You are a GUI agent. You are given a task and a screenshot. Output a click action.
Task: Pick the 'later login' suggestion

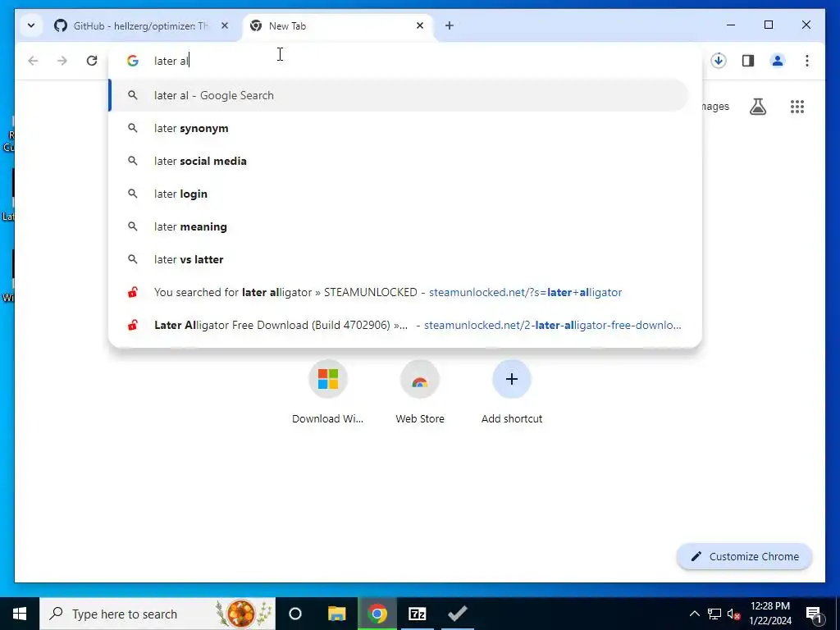(399, 194)
